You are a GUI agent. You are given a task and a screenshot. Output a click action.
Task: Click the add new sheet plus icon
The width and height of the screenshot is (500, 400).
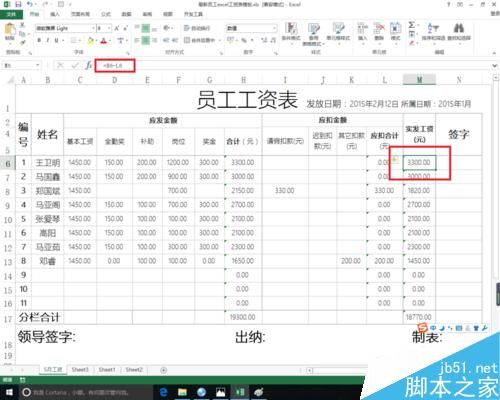coord(163,370)
